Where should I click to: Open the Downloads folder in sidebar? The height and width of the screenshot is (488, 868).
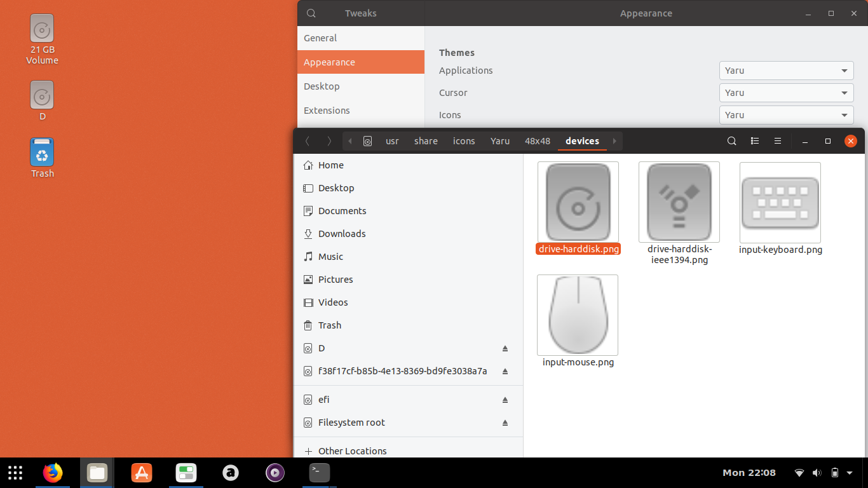[x=341, y=233]
